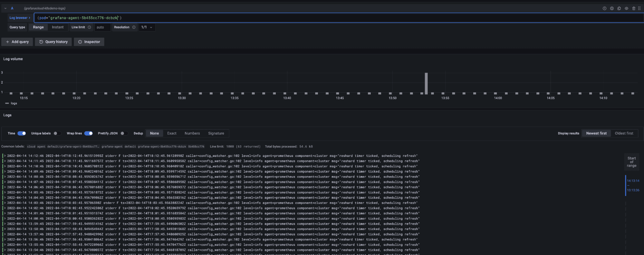This screenshot has height=255, width=644.
Task: Click the create recorded query circle icon
Action: [x=612, y=8]
